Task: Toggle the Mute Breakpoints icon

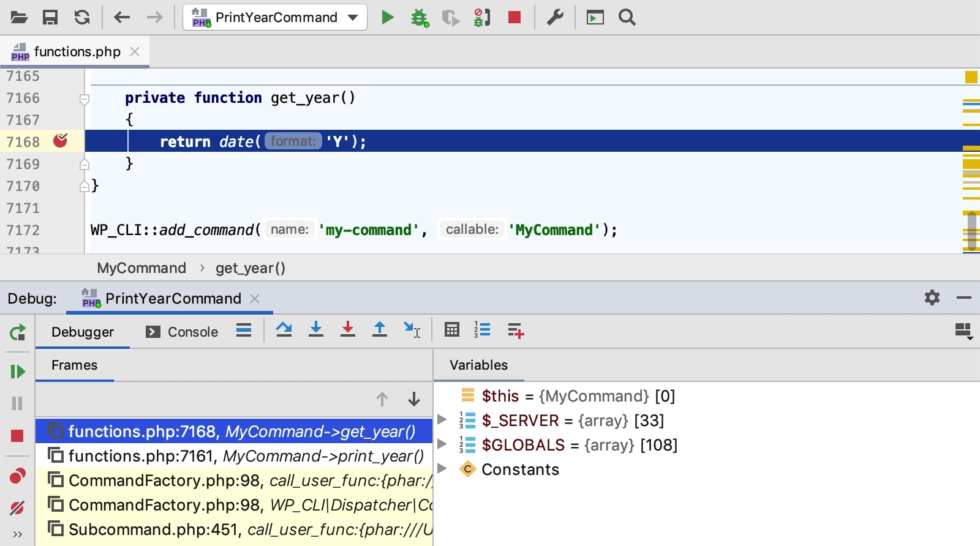Action: 17,507
